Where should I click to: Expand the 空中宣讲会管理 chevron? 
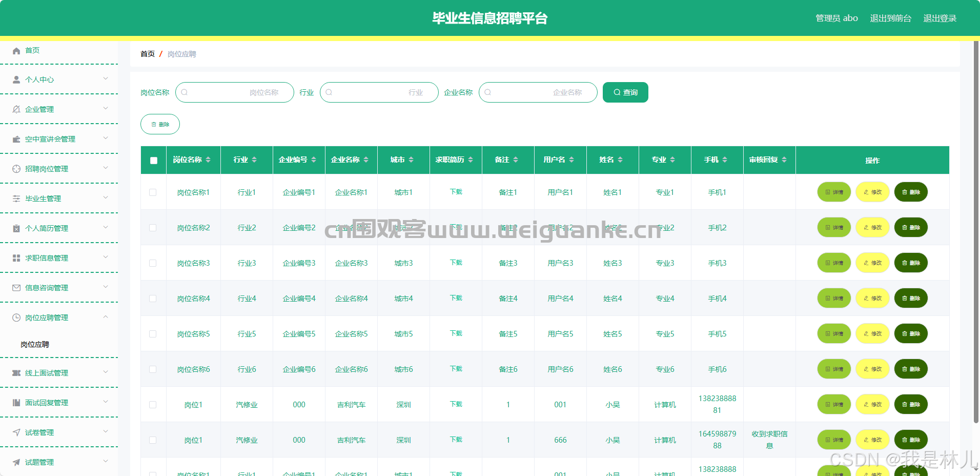click(x=106, y=138)
